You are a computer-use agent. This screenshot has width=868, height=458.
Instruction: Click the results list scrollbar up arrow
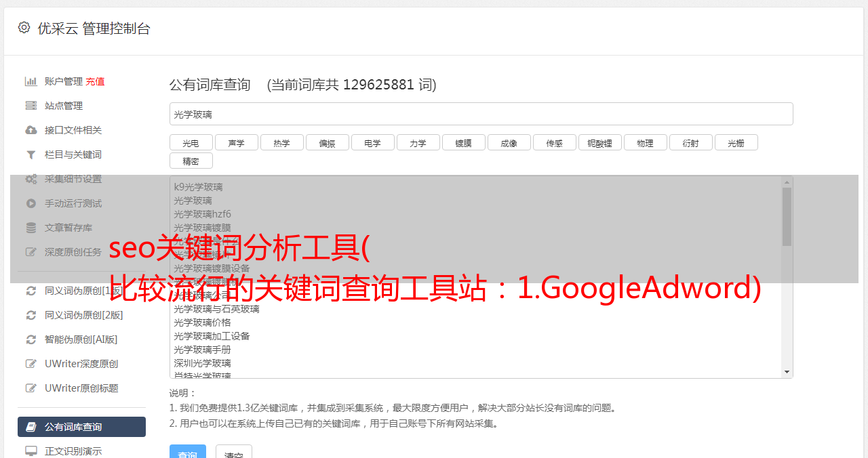click(787, 182)
